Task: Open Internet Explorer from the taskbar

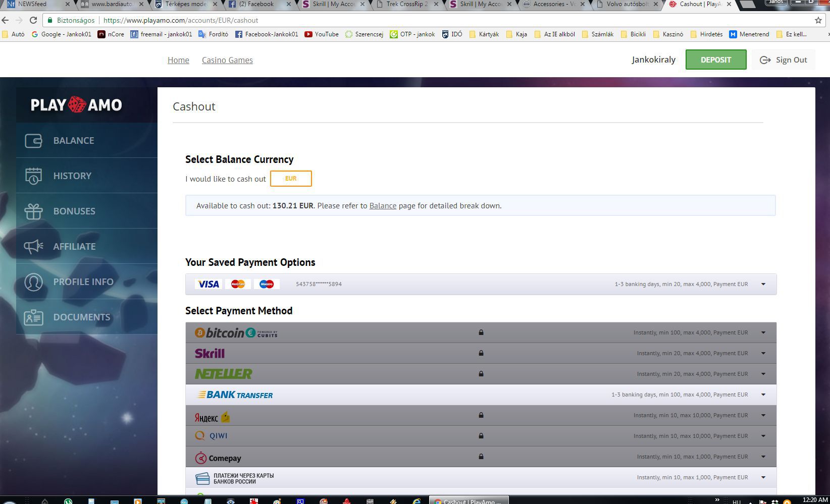Action: [x=417, y=501]
